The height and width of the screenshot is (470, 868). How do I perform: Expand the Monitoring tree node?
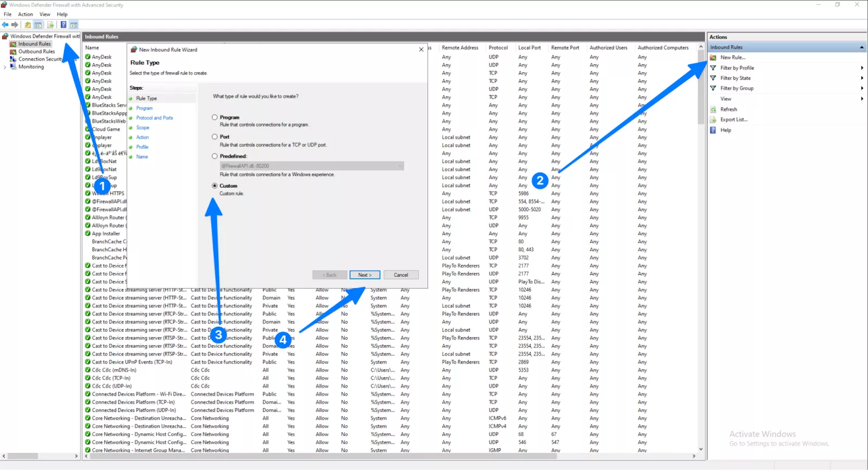coord(5,67)
